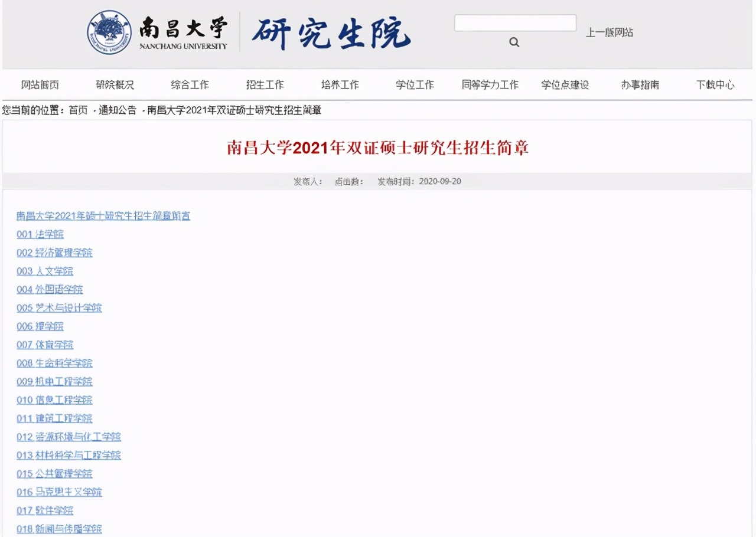The height and width of the screenshot is (537, 756).
Task: Open the 学位工作 menu item
Action: 414,84
